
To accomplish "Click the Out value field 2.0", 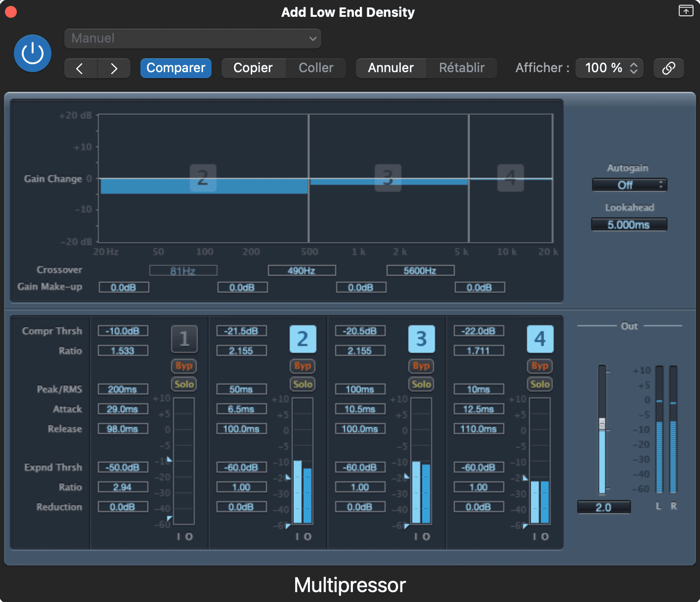I will click(604, 507).
